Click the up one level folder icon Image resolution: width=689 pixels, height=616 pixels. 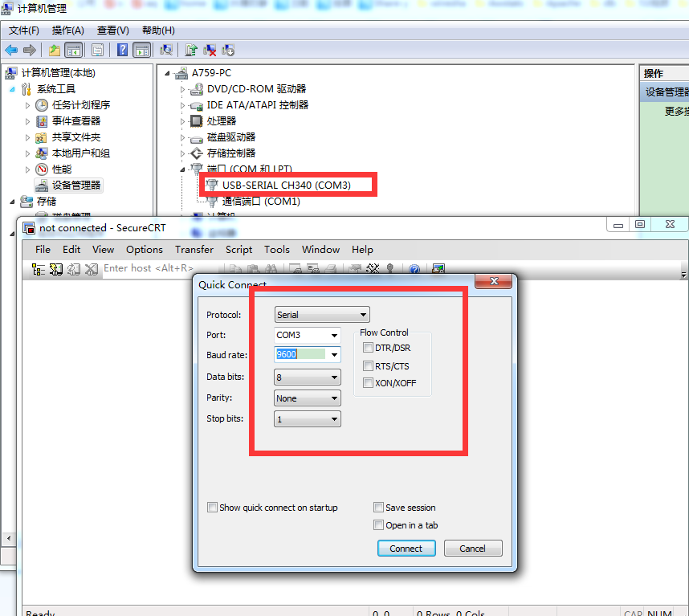[x=55, y=50]
